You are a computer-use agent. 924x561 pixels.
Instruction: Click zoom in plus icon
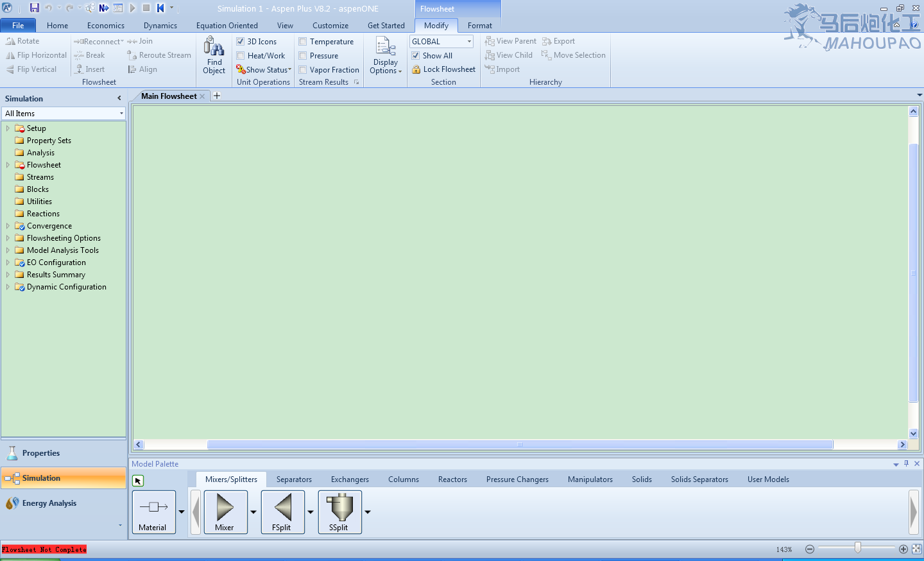[x=903, y=549]
